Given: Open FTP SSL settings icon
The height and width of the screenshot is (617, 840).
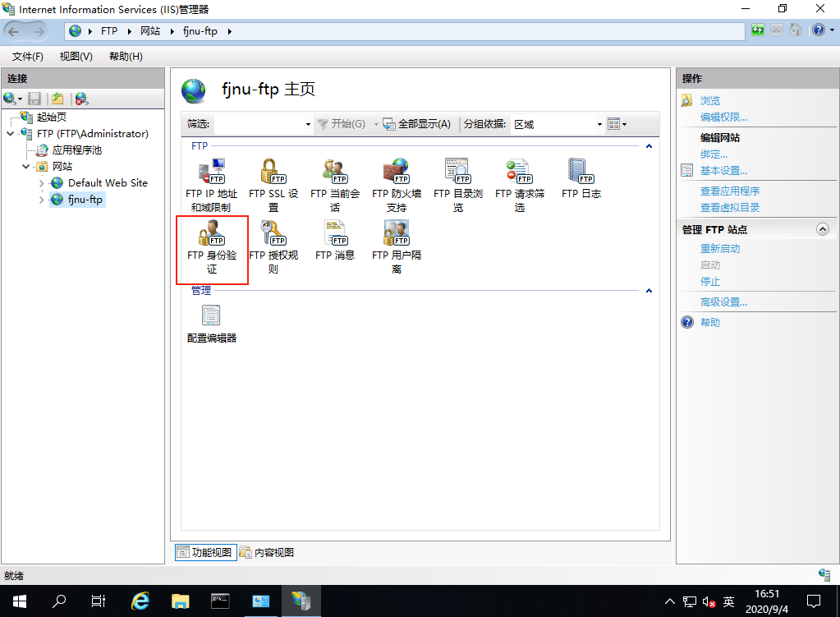Looking at the screenshot, I should 273,185.
